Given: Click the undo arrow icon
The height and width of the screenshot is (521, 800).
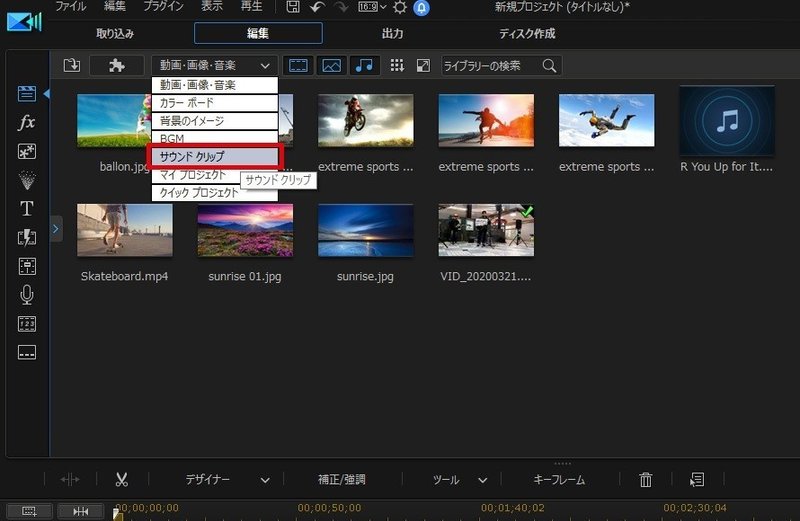Looking at the screenshot, I should pyautogui.click(x=317, y=7).
